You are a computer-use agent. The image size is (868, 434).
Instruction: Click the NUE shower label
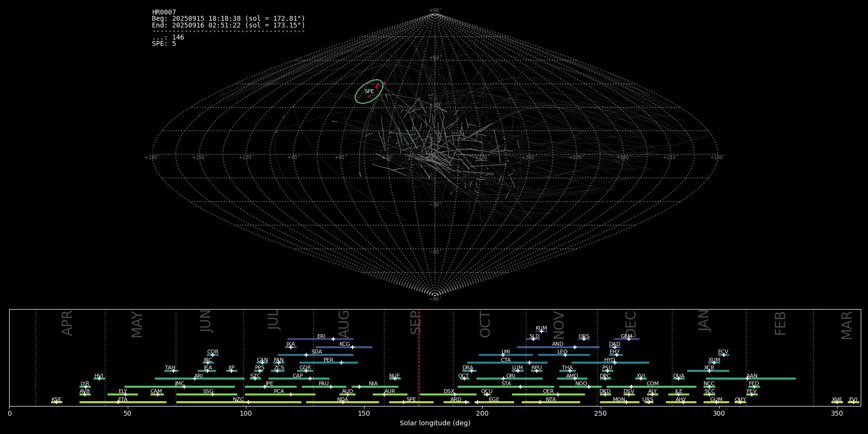[394, 376]
